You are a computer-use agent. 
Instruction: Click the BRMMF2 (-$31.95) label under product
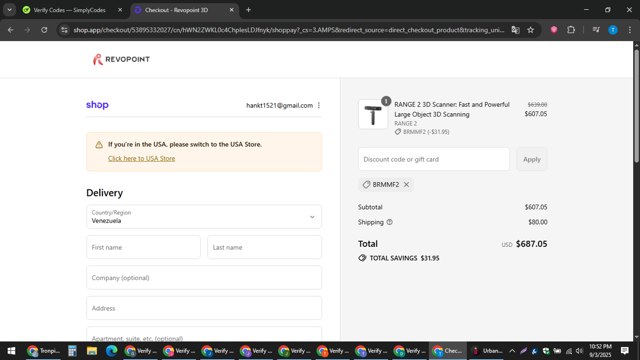(422, 132)
